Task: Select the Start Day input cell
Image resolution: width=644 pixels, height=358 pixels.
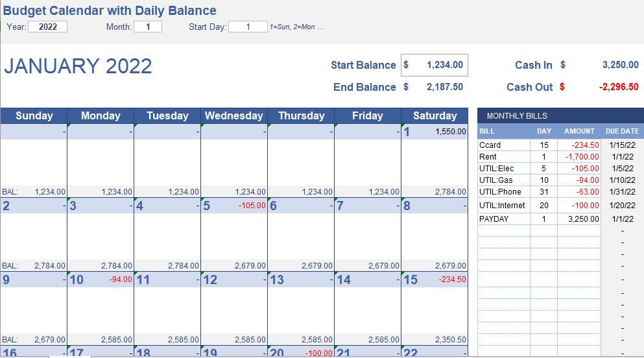Action: point(248,27)
